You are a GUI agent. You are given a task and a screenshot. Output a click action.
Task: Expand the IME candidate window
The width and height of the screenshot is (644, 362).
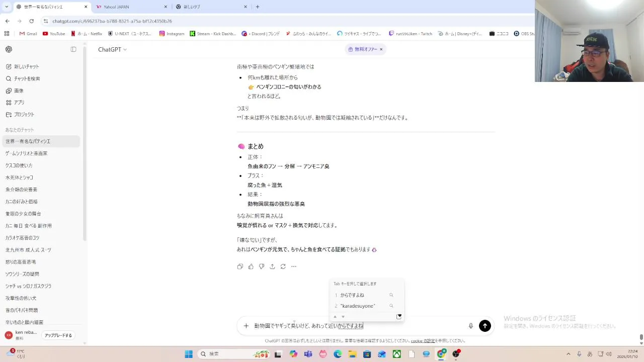(x=399, y=316)
